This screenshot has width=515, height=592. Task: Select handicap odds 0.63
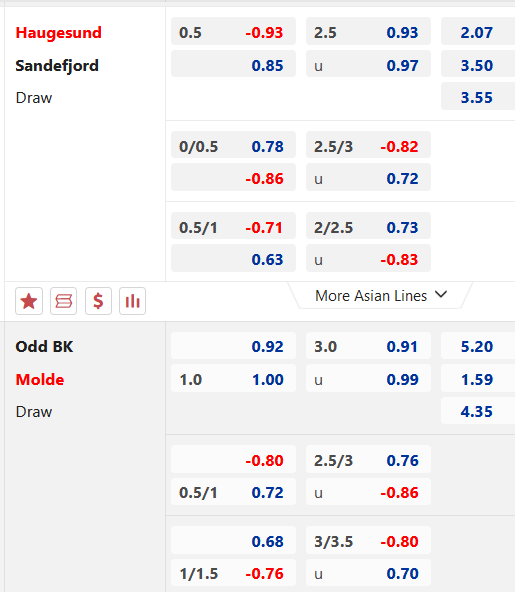[233, 258]
